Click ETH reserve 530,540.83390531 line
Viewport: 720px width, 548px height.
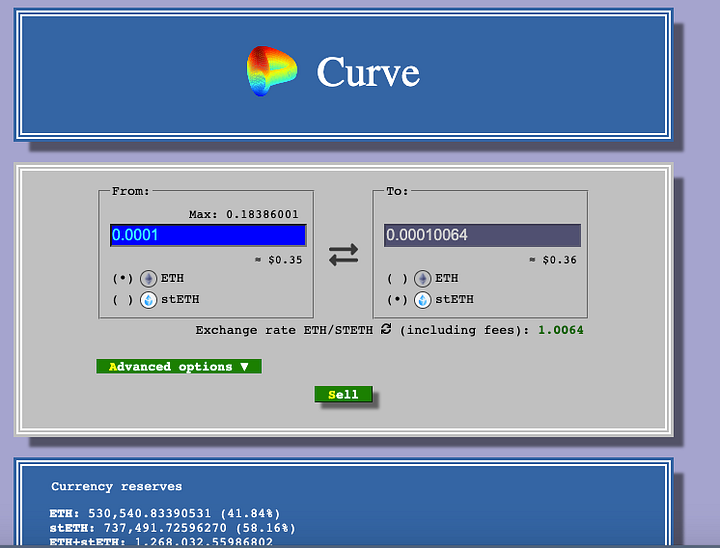coord(165,513)
